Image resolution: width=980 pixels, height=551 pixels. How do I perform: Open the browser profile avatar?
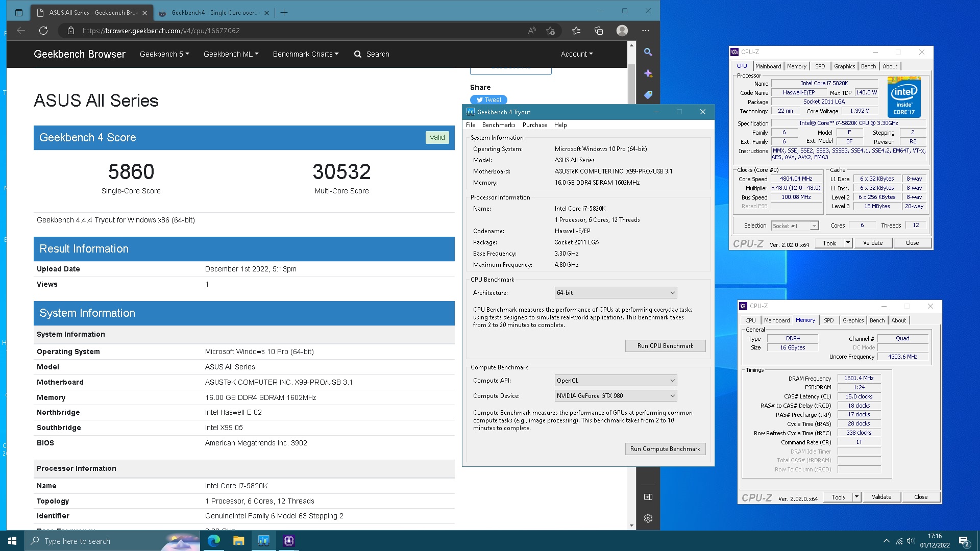[622, 31]
